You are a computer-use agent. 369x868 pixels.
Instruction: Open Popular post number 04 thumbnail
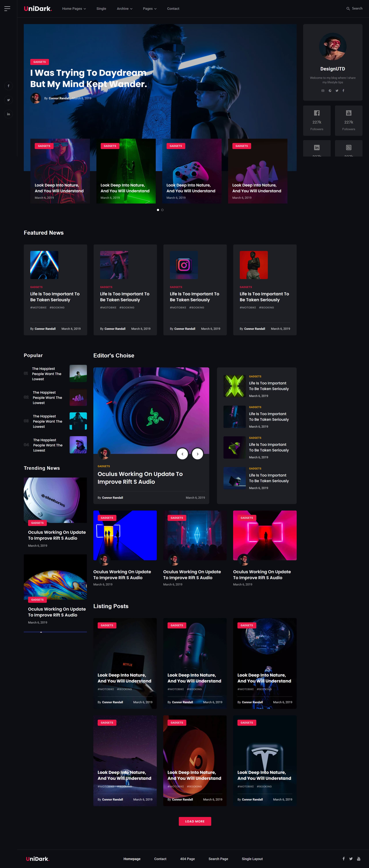point(78,445)
